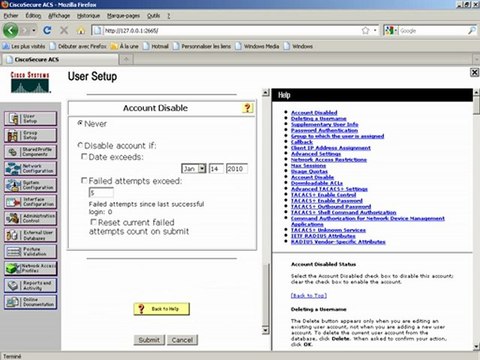This screenshot has height=360, width=480.
Task: Open the Fichier menu
Action: click(x=11, y=16)
